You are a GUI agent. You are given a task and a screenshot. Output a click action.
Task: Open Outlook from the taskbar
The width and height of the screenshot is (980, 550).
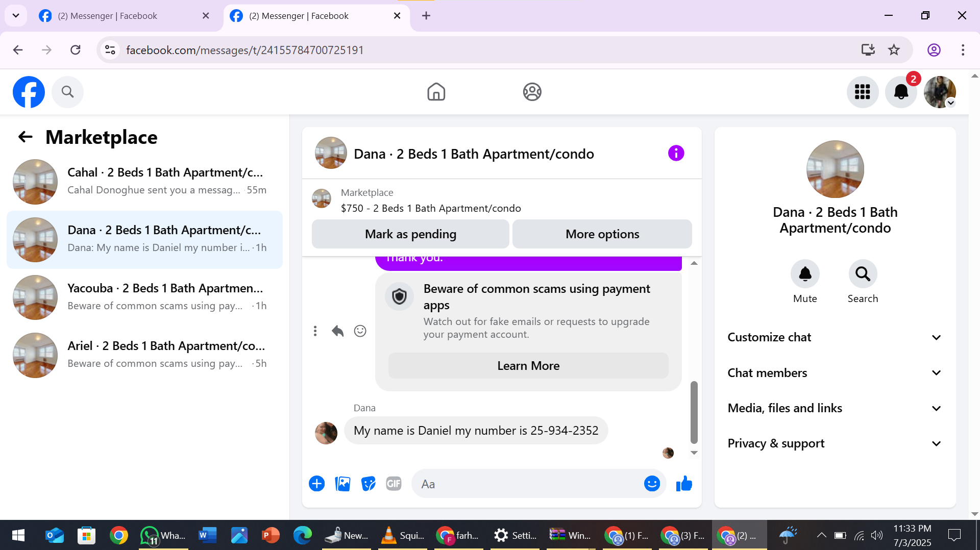pos(54,535)
